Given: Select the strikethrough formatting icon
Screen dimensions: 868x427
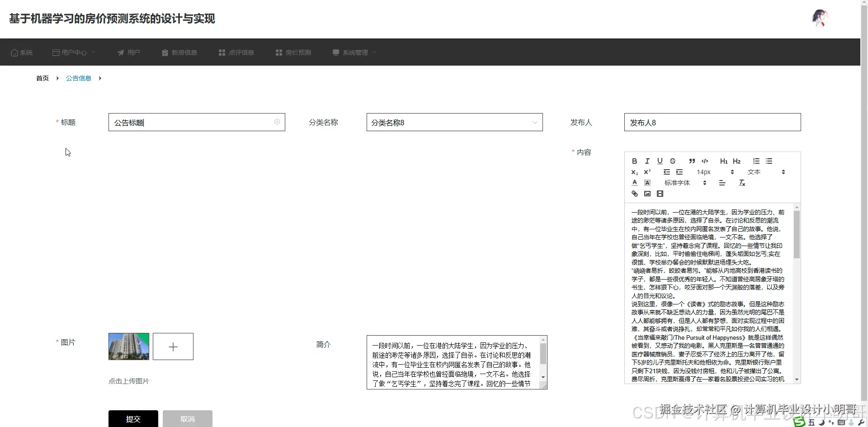Looking at the screenshot, I should click(x=673, y=161).
